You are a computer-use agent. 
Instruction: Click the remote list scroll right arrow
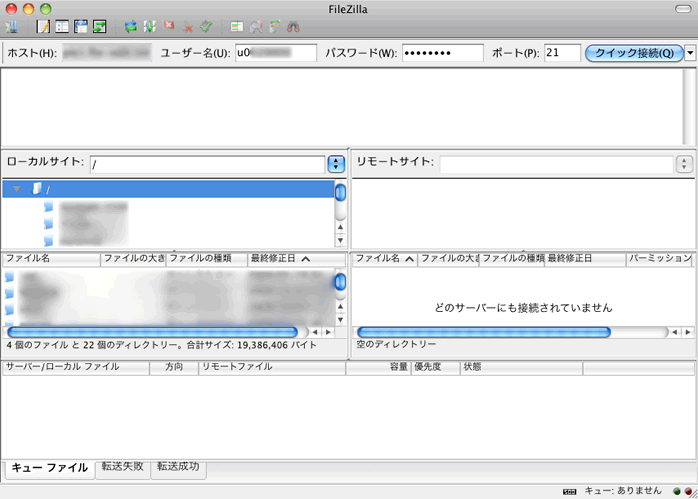coord(688,332)
